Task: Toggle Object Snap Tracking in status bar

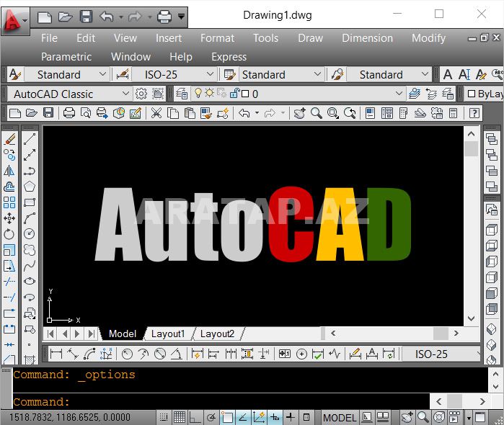Action: click(x=243, y=417)
